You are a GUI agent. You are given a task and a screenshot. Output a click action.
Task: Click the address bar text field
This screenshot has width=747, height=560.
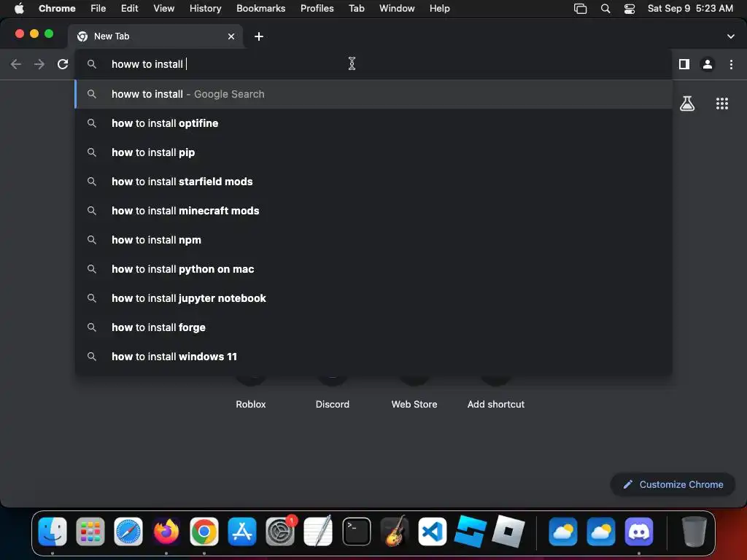pos(373,64)
